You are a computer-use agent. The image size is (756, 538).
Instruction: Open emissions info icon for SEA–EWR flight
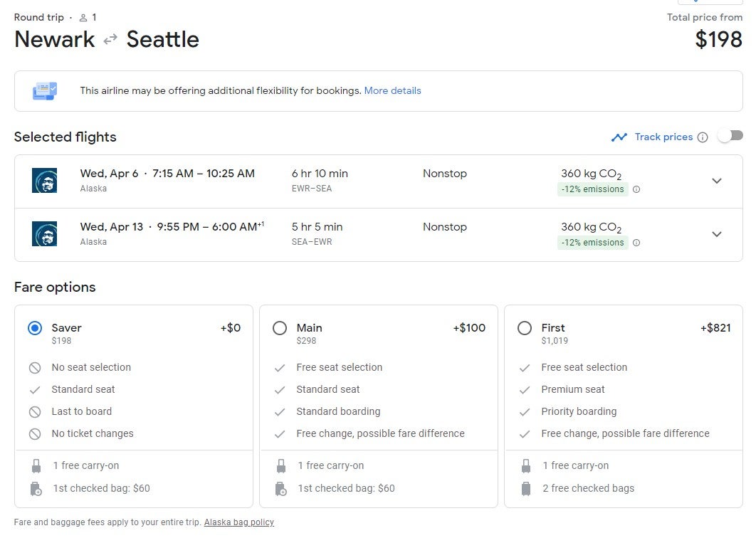pyautogui.click(x=636, y=243)
